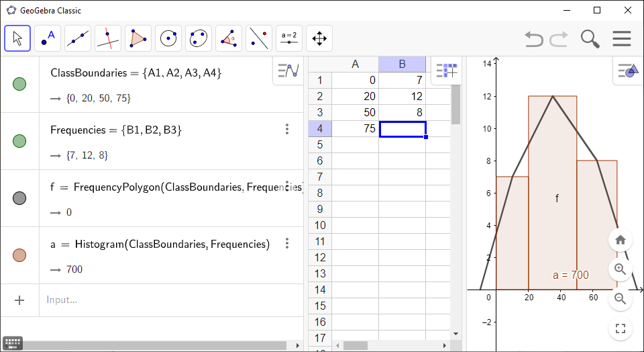Open more options for Histogram row
644x352 pixels.
(x=287, y=244)
